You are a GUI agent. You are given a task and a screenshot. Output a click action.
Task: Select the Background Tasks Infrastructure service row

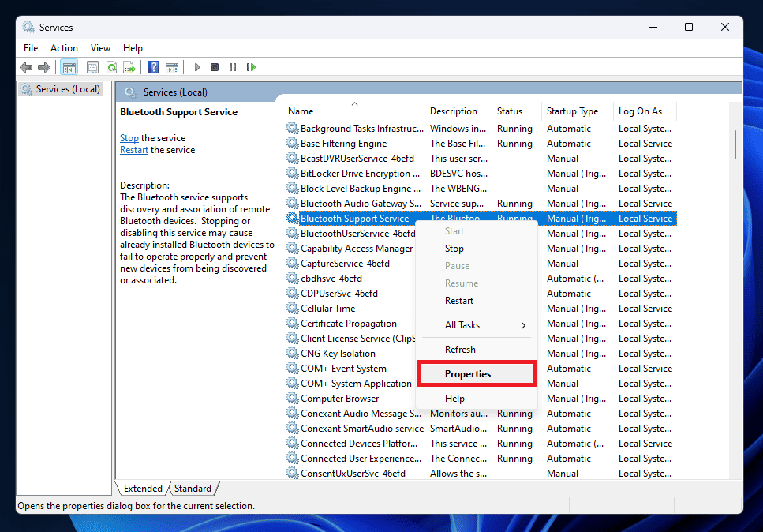click(481, 129)
